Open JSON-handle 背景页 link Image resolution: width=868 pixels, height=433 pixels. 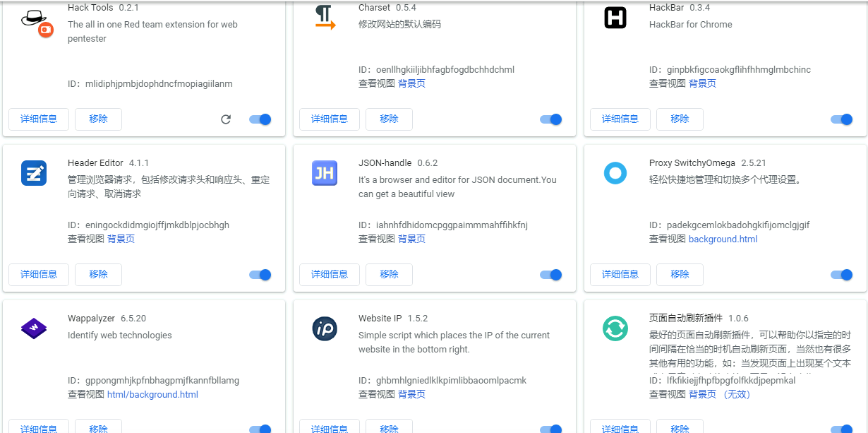coord(411,239)
